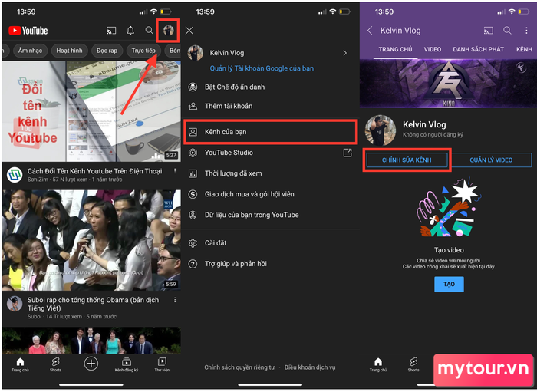Image resolution: width=537 pixels, height=392 pixels.
Task: Tap Kelvin Vlog channel profile picture
Action: pyautogui.click(x=381, y=130)
